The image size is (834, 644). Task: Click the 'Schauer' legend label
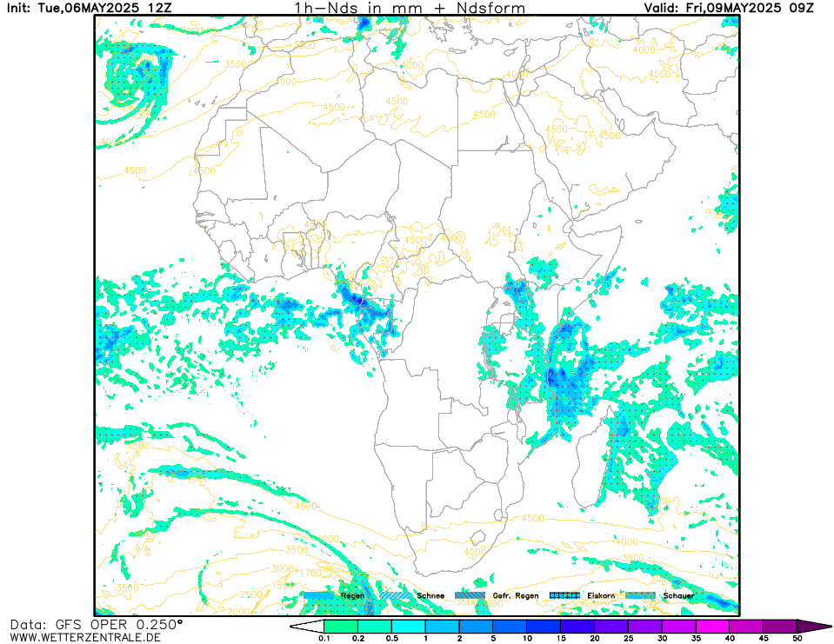tap(678, 595)
